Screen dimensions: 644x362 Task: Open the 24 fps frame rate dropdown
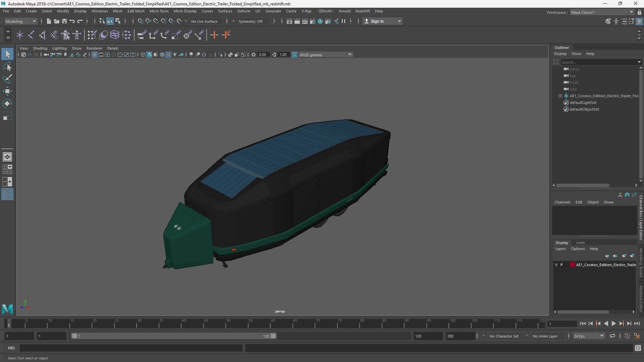pos(589,336)
